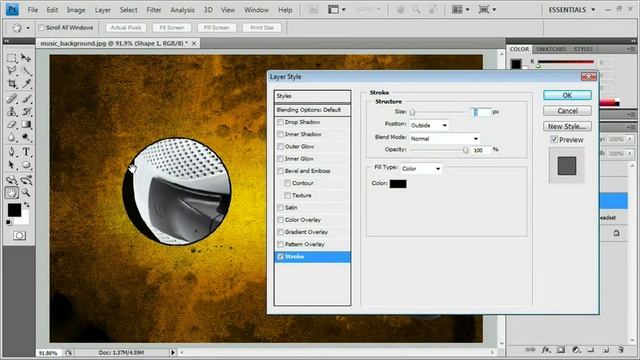Open the Filter menu
The height and width of the screenshot is (360, 640).
click(154, 10)
